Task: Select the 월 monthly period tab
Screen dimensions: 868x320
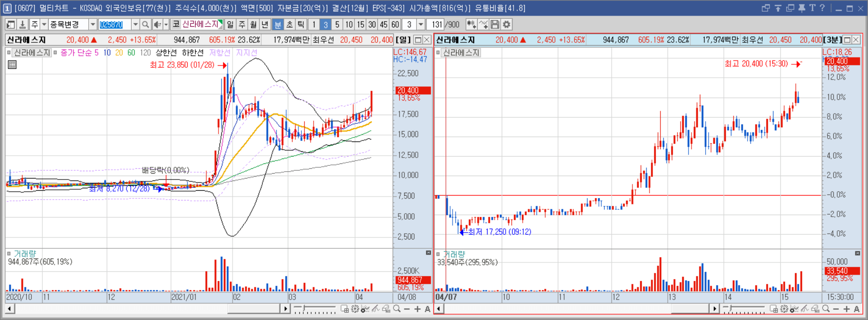Action: (x=254, y=24)
